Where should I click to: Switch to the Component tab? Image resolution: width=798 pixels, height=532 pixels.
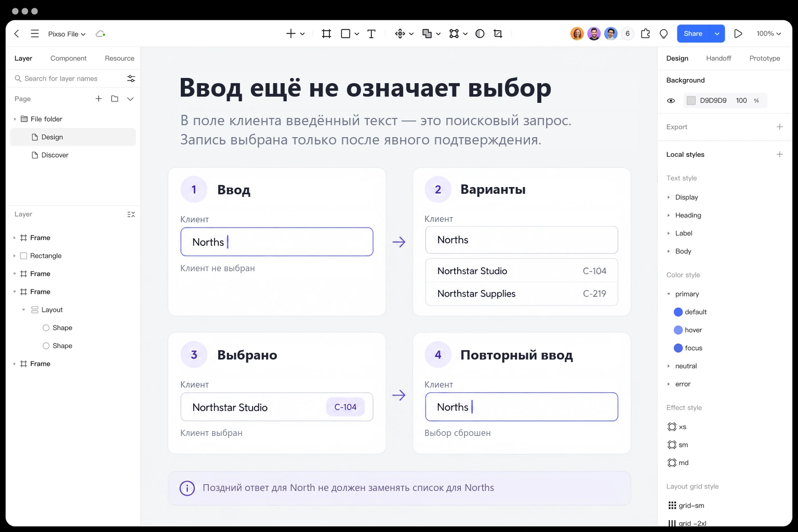click(x=69, y=58)
